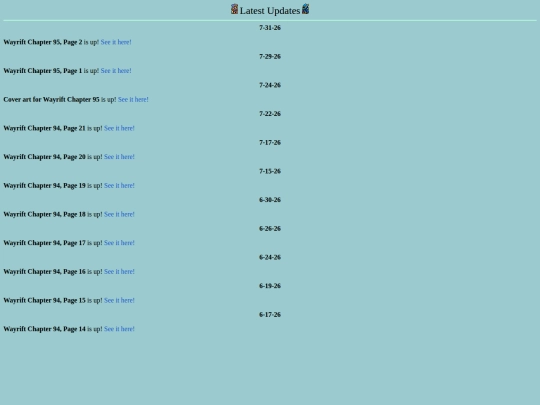Select the date 7-31-26
Viewport: 540px width, 405px height.
(x=270, y=28)
